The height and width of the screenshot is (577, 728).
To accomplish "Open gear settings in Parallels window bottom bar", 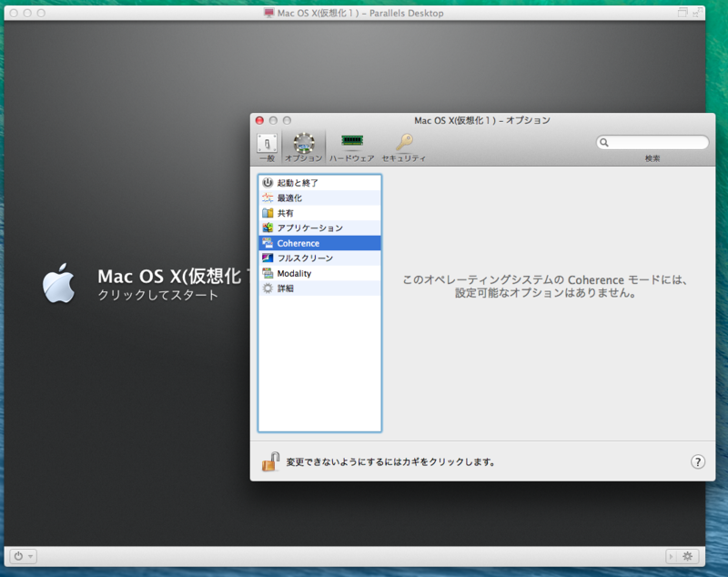I will click(x=688, y=556).
